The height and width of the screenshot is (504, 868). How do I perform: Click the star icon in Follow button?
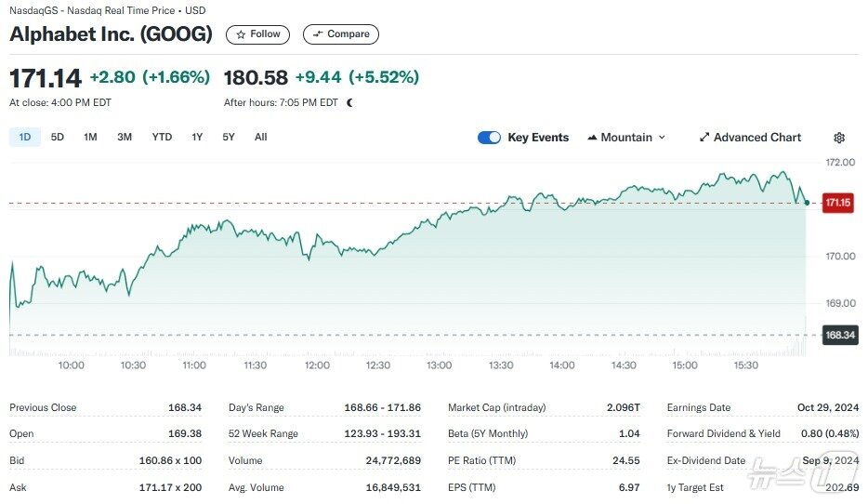pos(241,34)
